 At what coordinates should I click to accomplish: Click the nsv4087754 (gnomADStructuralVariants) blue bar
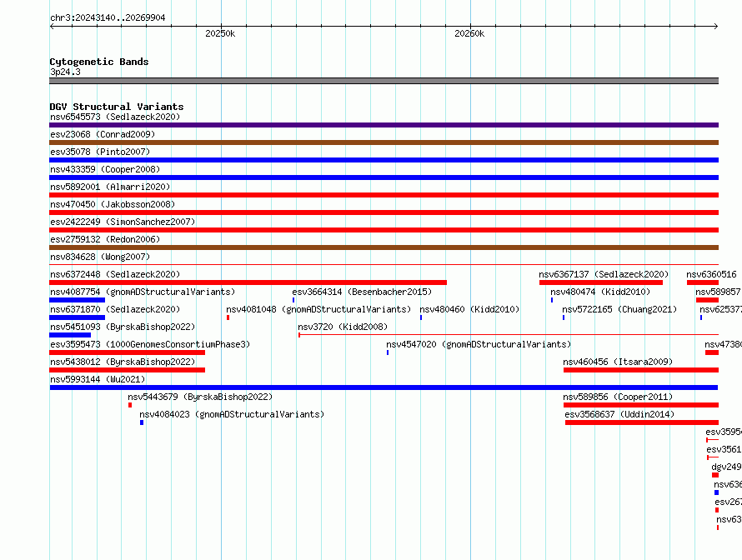pyautogui.click(x=78, y=300)
